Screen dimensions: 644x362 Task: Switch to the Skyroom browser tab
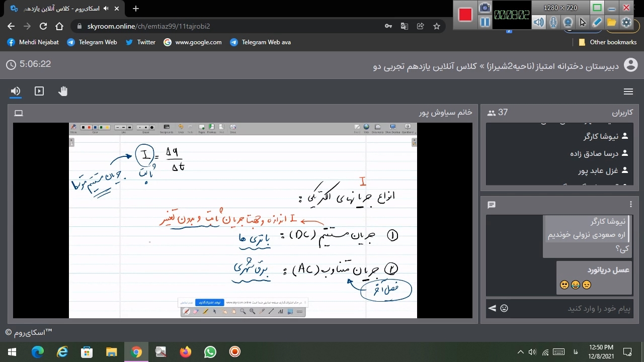click(60, 9)
